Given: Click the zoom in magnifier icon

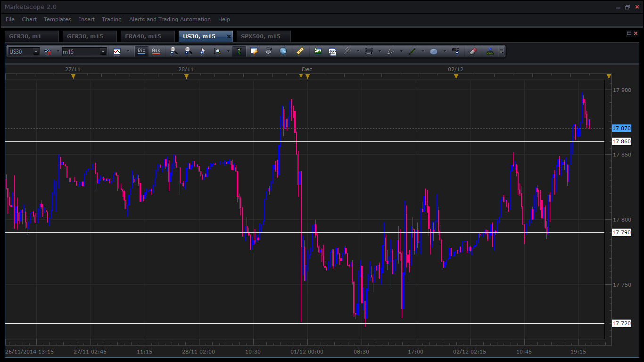Looking at the screenshot, I should pos(174,51).
